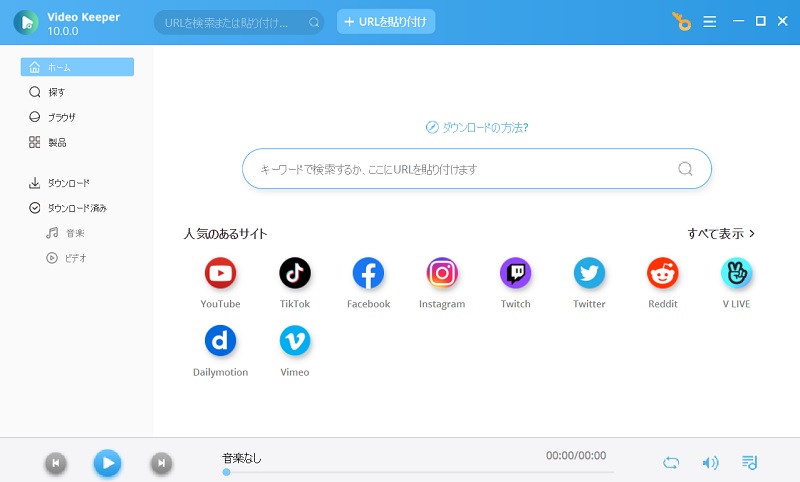Open the Facebook site icon

pyautogui.click(x=368, y=273)
